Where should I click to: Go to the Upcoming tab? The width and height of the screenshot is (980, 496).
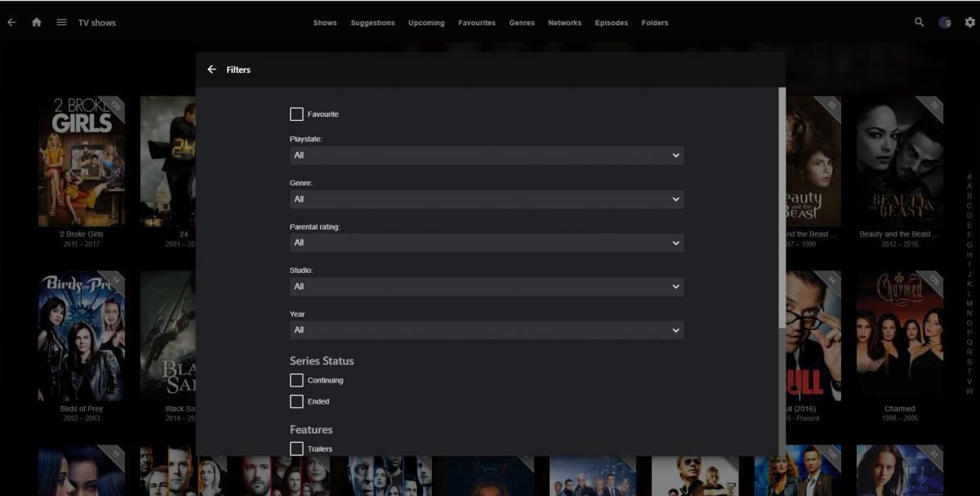tap(426, 23)
